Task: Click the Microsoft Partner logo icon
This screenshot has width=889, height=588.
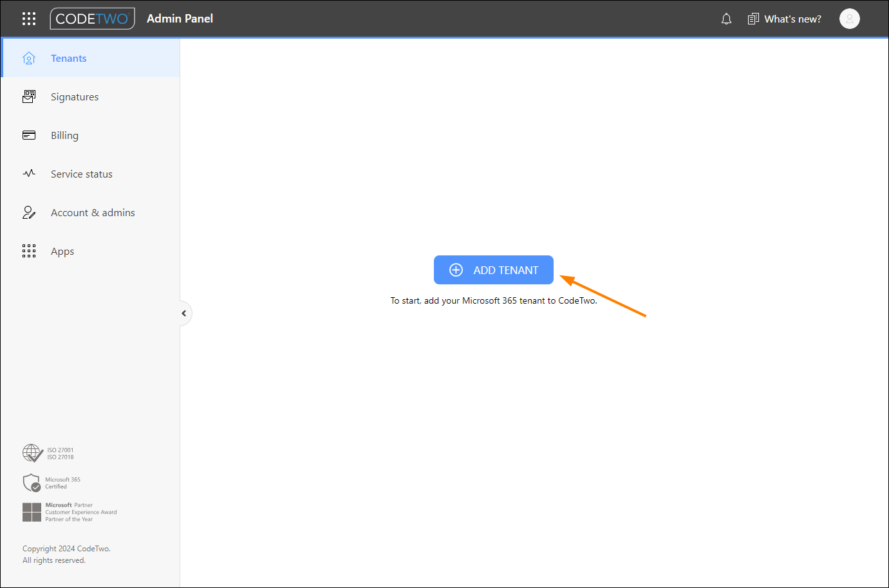Action: 32,512
